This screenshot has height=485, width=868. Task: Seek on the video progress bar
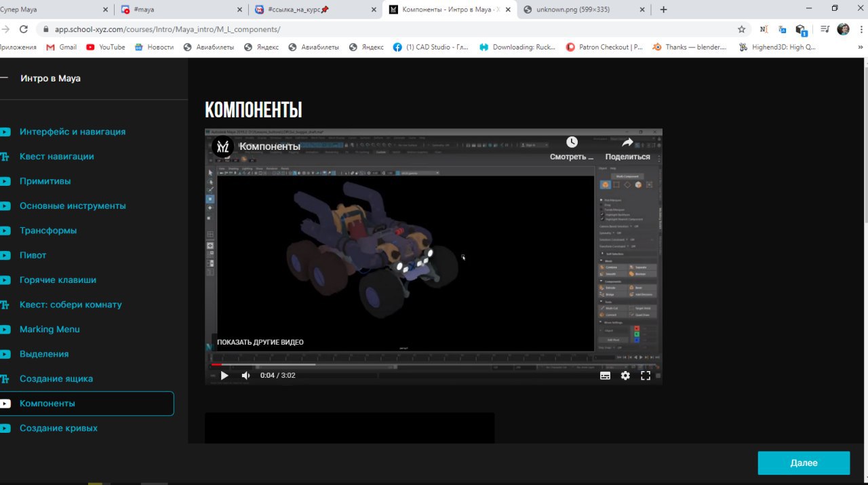pyautogui.click(x=434, y=364)
